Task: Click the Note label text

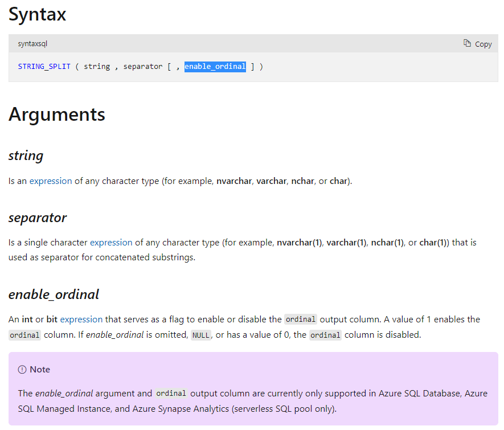Action: pos(40,370)
